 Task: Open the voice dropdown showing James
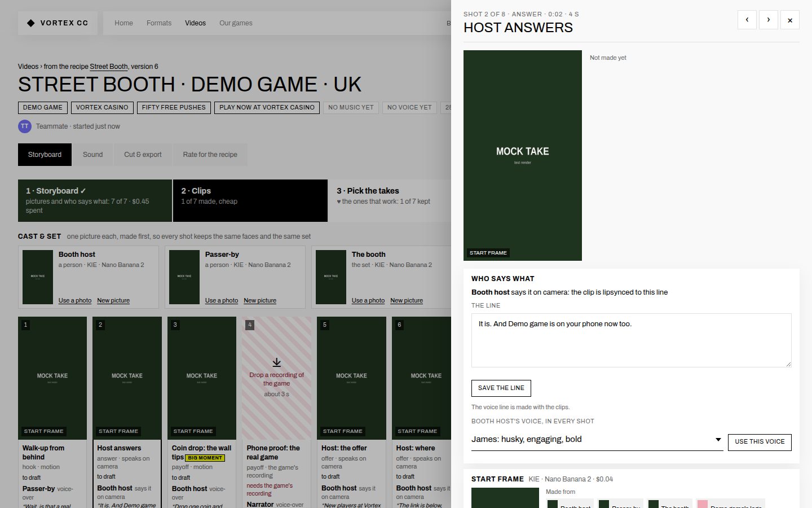597,440
